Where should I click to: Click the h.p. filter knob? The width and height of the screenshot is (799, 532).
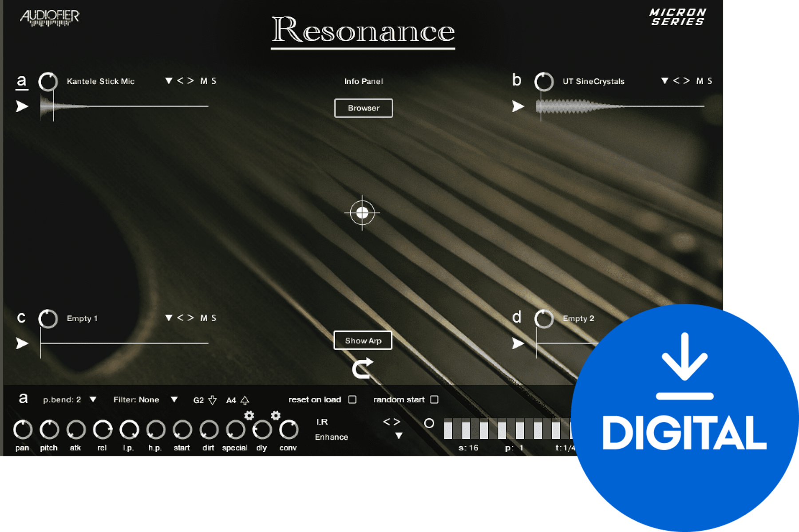pyautogui.click(x=156, y=430)
